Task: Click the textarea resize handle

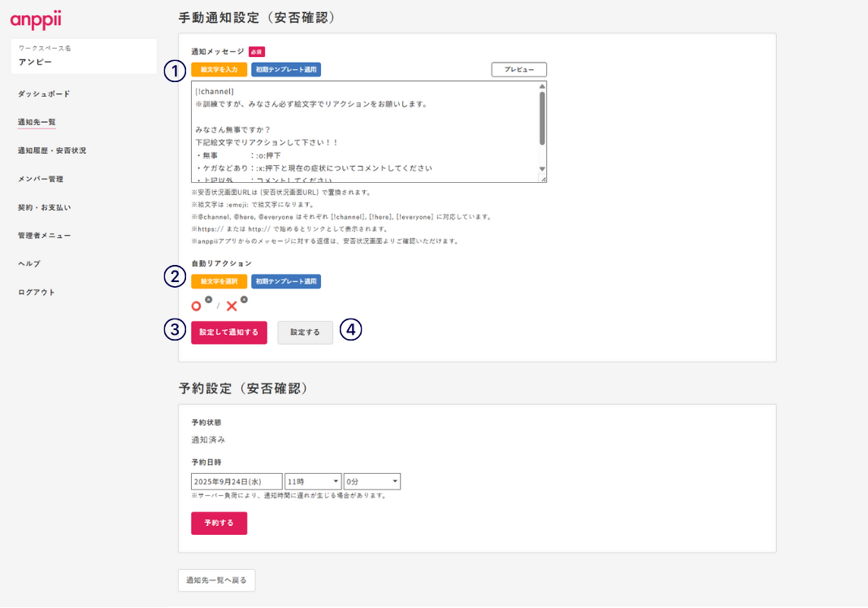Action: pyautogui.click(x=543, y=178)
